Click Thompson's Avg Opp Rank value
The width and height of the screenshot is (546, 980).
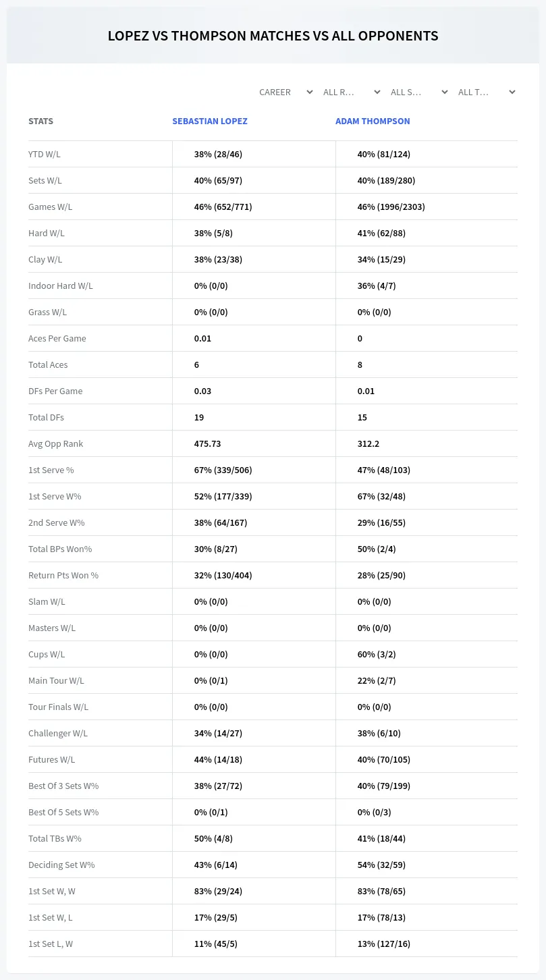click(368, 443)
